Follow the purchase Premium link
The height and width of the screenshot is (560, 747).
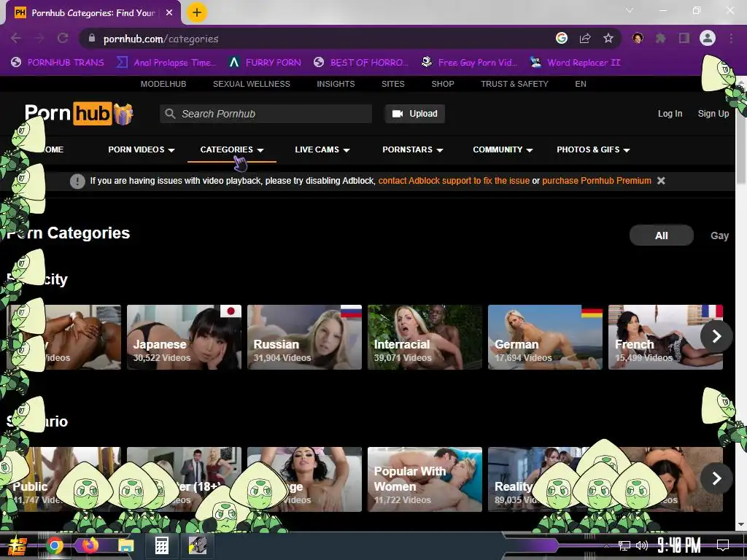597,181
